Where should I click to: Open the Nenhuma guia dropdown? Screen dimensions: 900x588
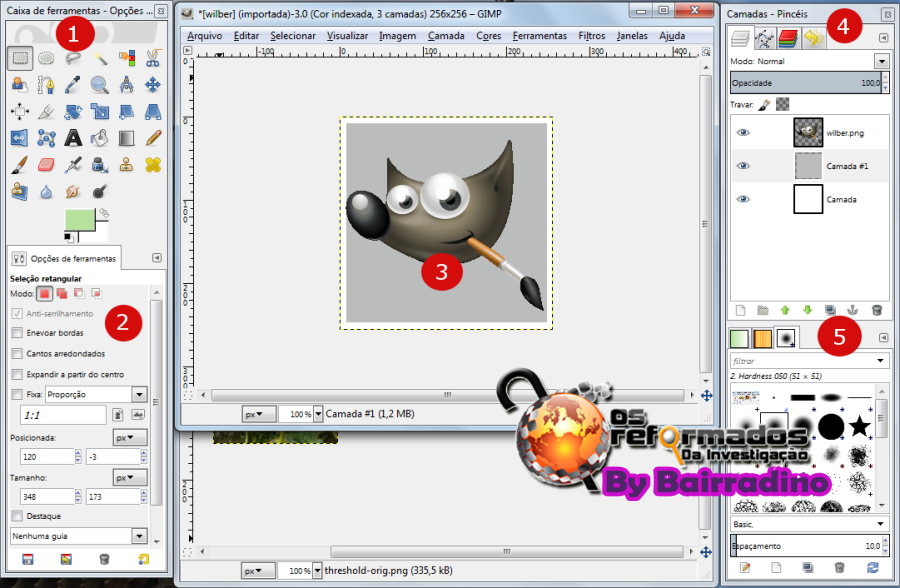pos(79,536)
